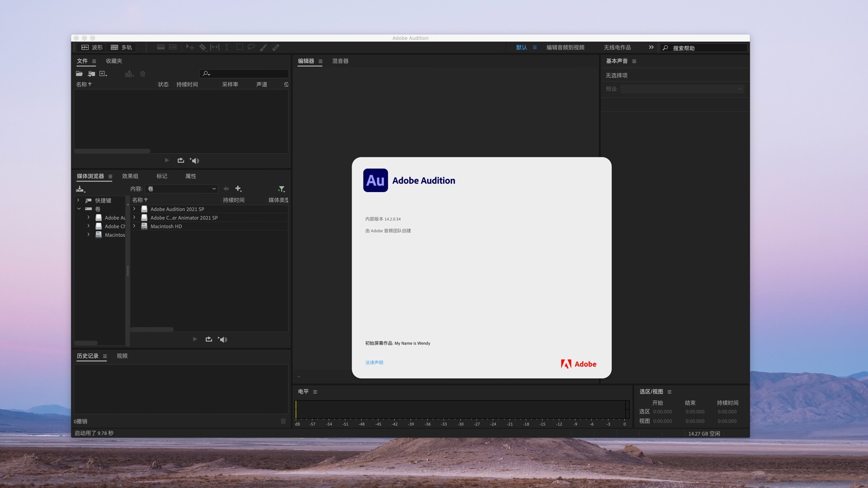Select the 无线电作品 workspace

618,47
